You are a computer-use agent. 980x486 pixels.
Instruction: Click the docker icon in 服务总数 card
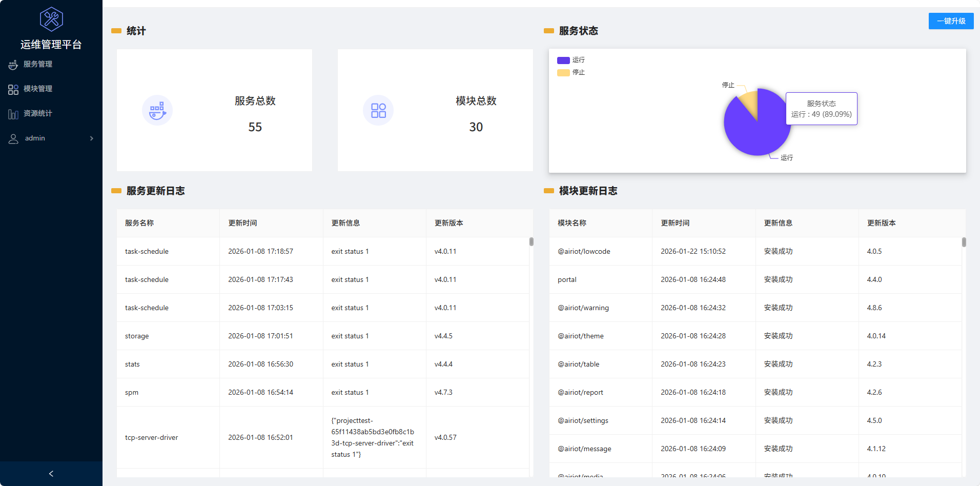click(x=157, y=110)
